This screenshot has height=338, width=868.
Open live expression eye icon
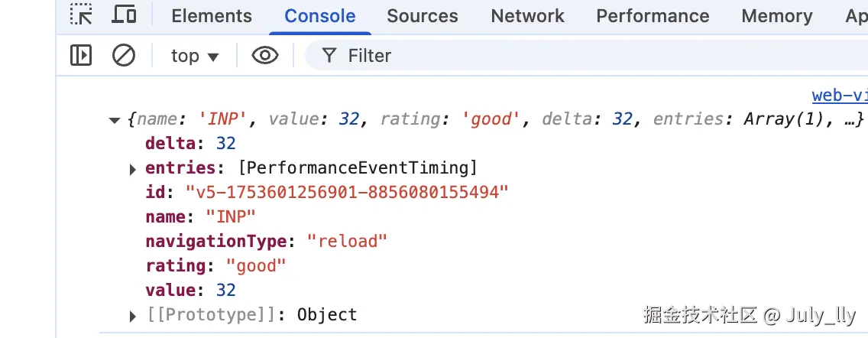click(x=264, y=55)
